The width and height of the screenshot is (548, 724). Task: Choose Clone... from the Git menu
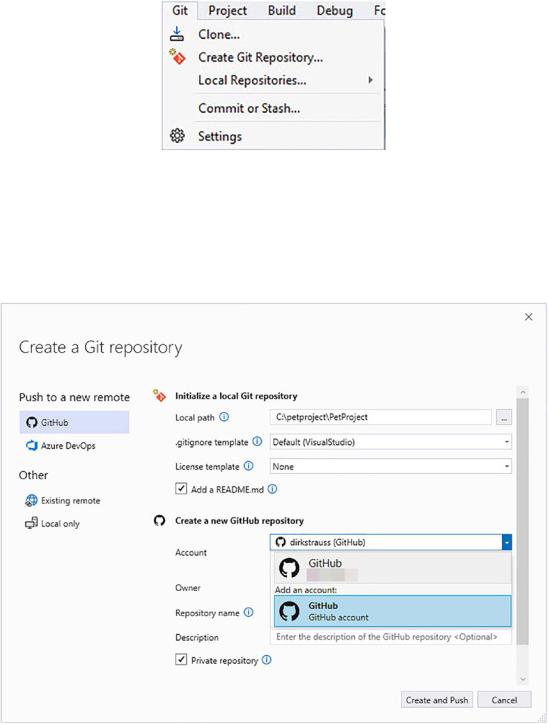click(273, 34)
